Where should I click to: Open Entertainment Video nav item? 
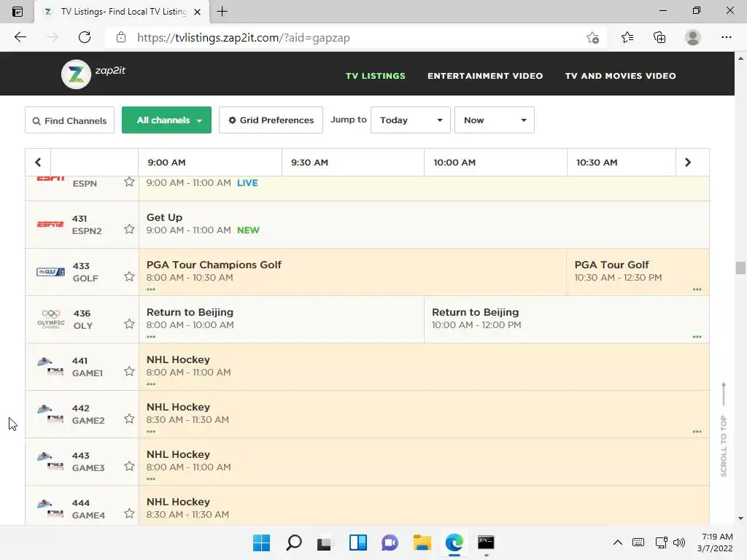tap(485, 76)
